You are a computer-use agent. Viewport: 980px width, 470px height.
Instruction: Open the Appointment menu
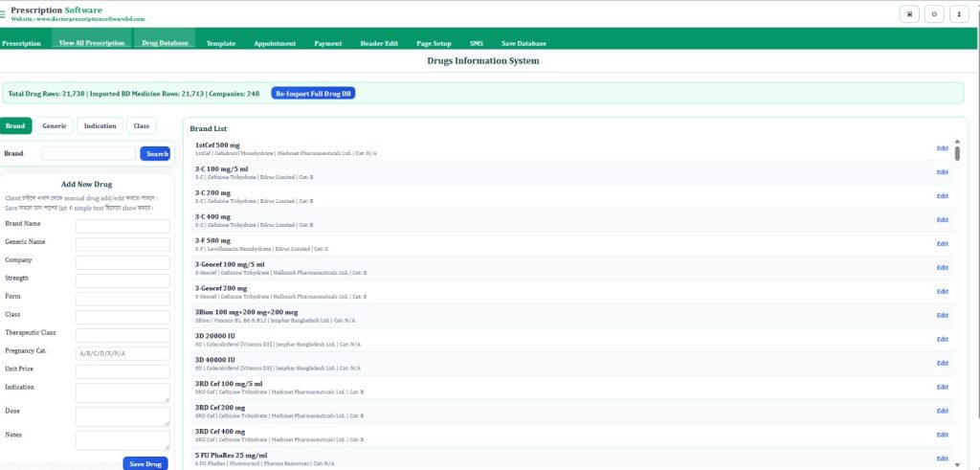point(275,43)
